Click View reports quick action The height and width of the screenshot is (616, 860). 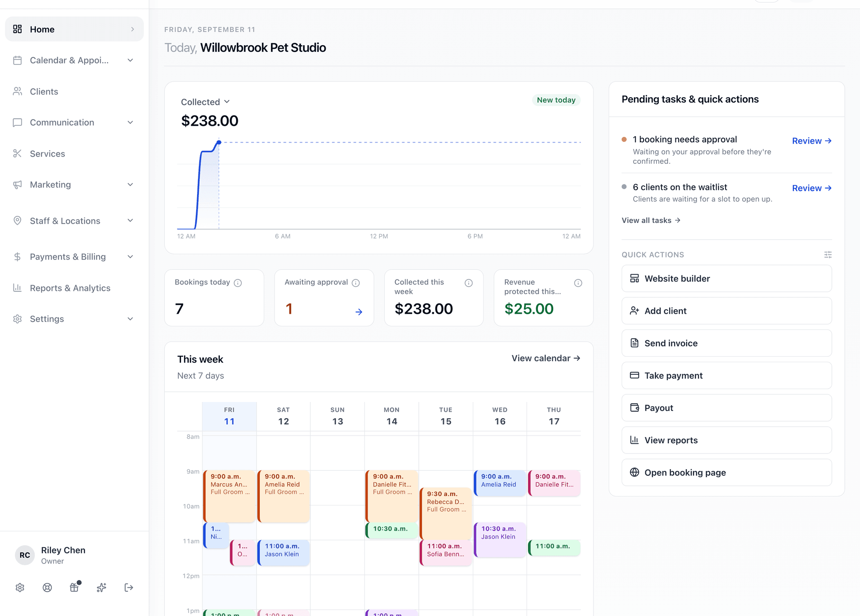727,440
